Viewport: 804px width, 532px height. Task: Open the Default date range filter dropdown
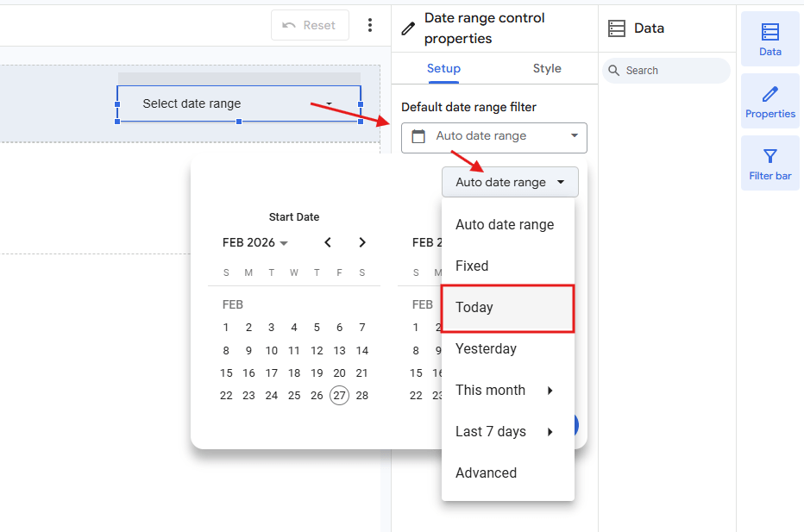pyautogui.click(x=493, y=137)
